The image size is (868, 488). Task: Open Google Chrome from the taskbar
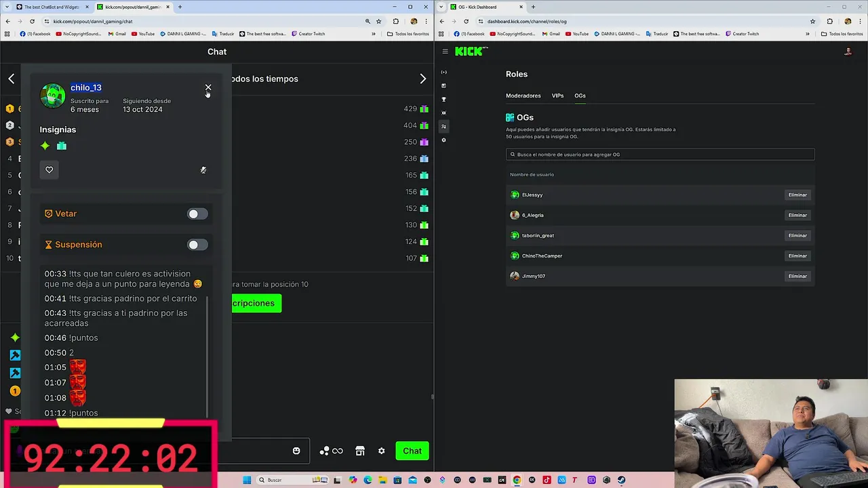click(517, 480)
